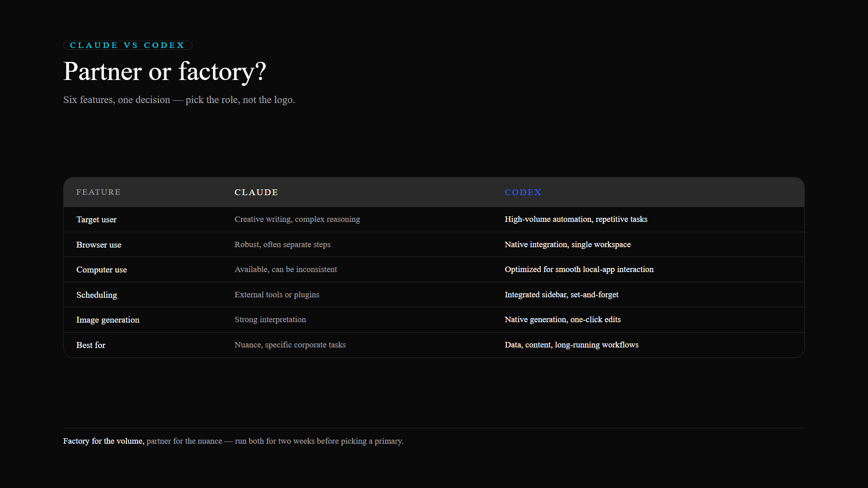868x488 pixels.
Task: Click the 'Partner or factory?' heading
Action: pyautogui.click(x=165, y=71)
